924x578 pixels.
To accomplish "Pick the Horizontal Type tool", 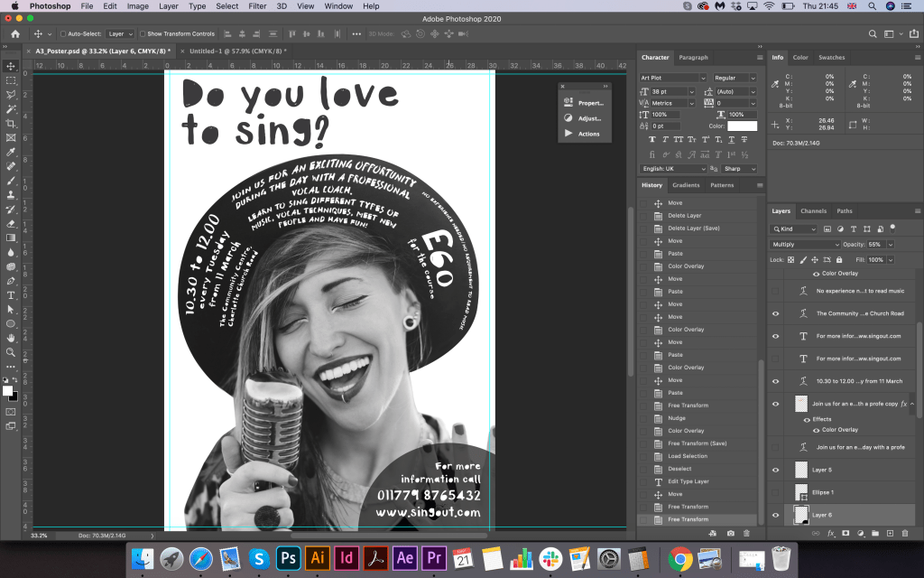I will [x=11, y=295].
